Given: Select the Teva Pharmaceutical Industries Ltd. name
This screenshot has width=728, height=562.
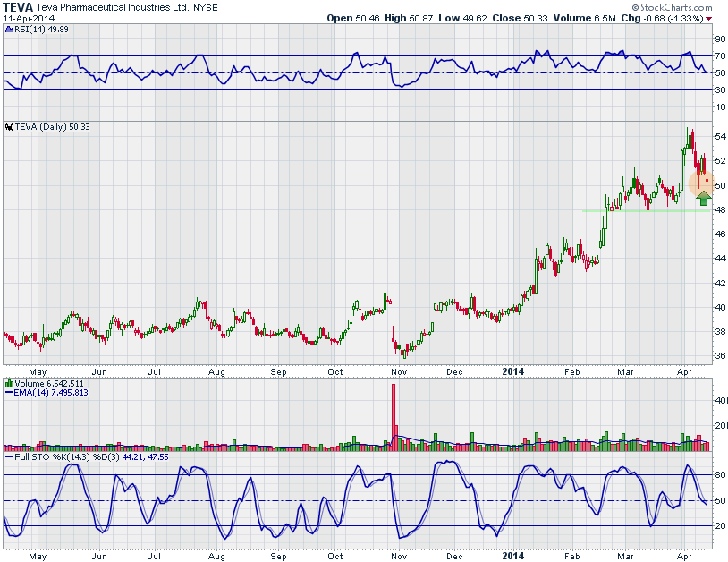Looking at the screenshot, I should (x=111, y=7).
